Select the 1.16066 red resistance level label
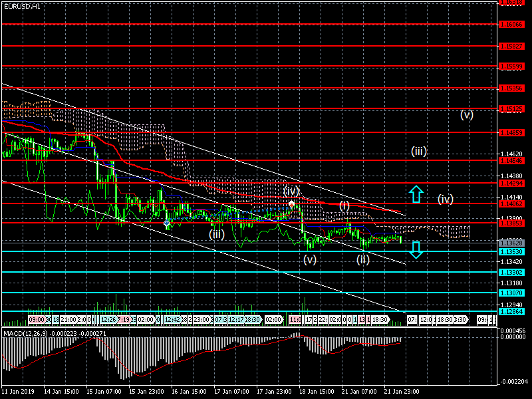The height and width of the screenshot is (399, 532). 514,24
